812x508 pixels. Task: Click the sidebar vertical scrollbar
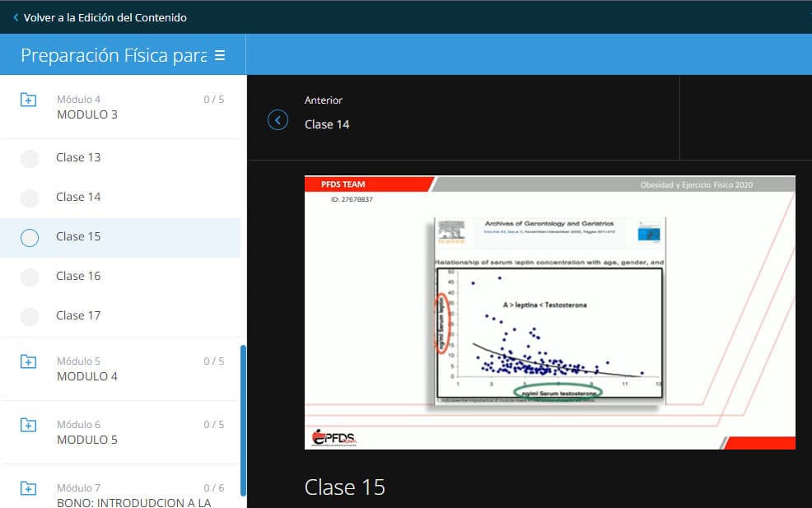tap(243, 420)
